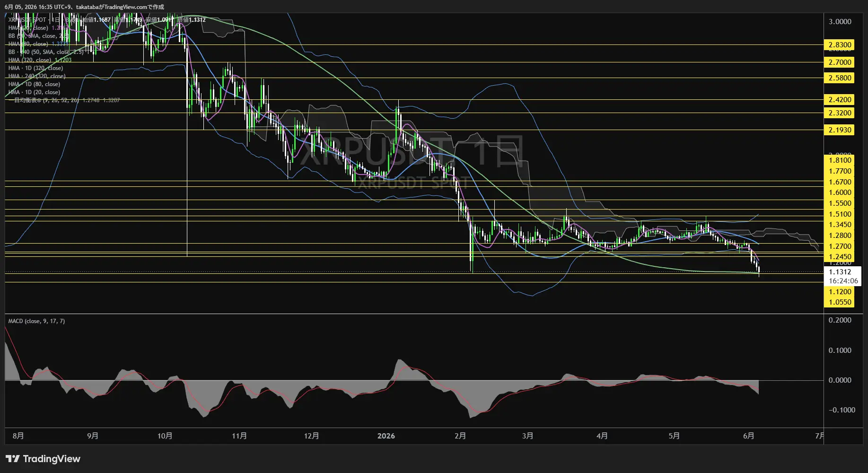Image resolution: width=868 pixels, height=473 pixels.
Task: Click the MACD 0.1000 axis tick
Action: pyautogui.click(x=840, y=350)
